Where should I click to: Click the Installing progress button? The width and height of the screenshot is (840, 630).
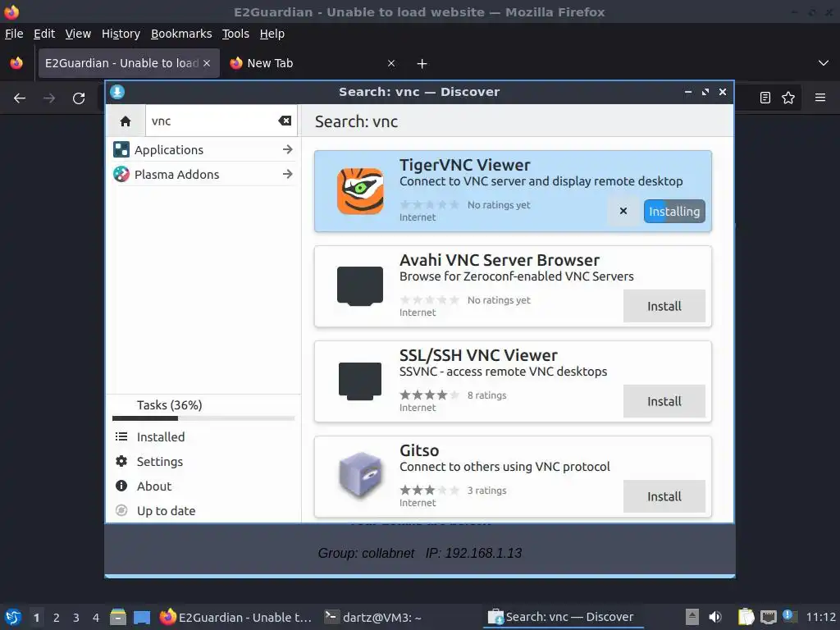tap(674, 212)
